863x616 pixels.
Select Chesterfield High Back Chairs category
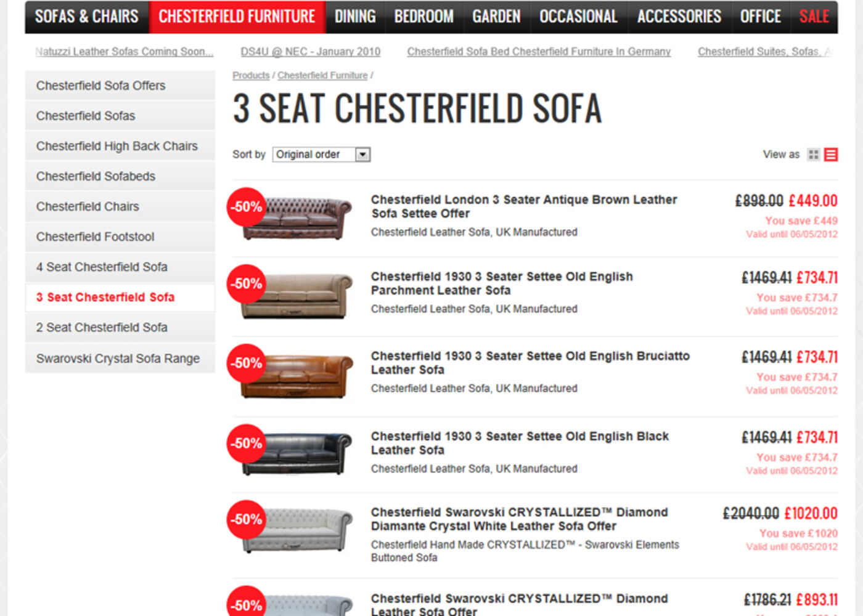[117, 146]
